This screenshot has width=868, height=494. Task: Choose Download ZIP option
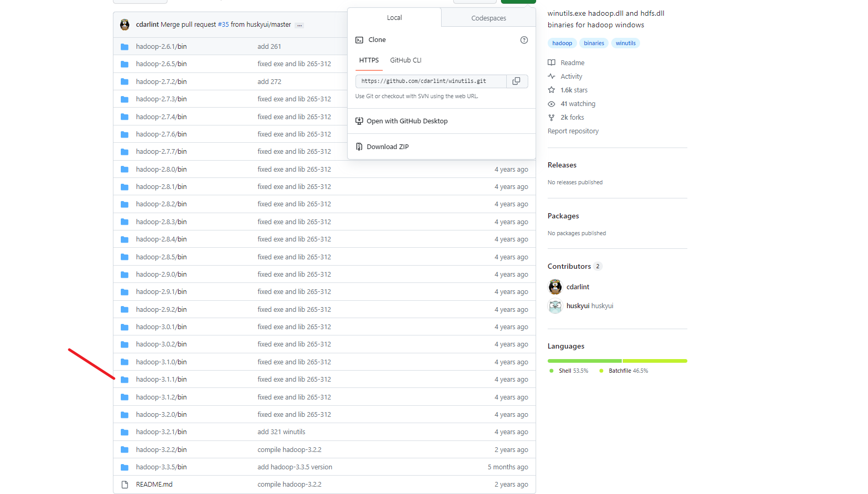tap(388, 147)
